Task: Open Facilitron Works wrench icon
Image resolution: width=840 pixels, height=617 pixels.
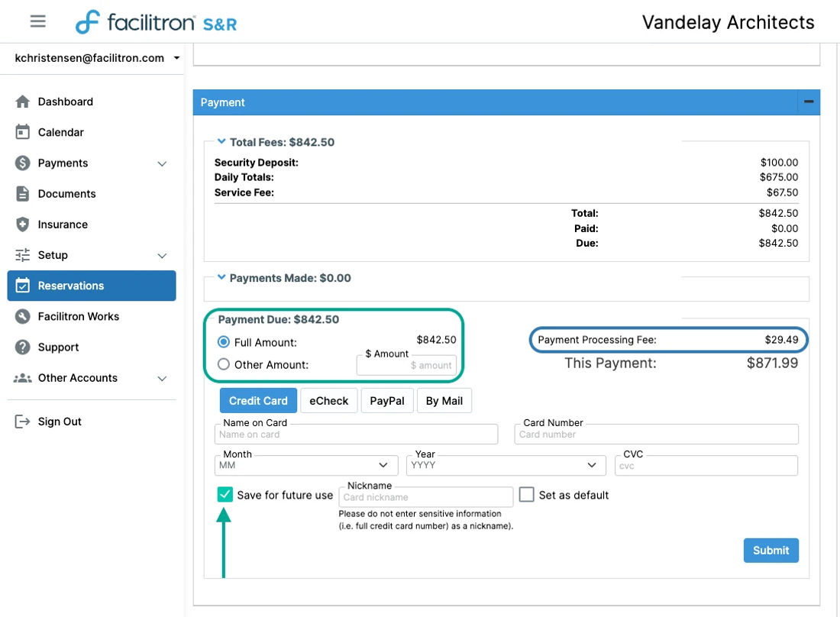Action: (22, 317)
